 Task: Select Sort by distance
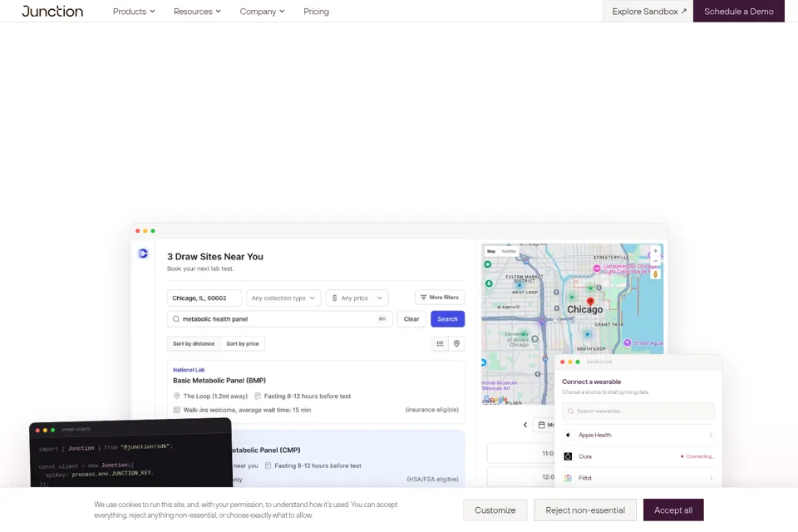[x=194, y=343]
